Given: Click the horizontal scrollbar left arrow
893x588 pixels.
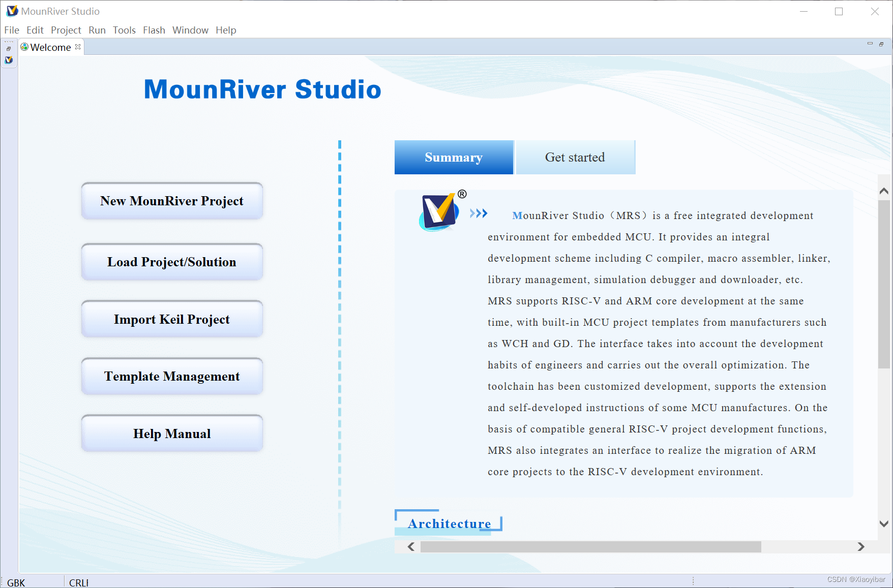Looking at the screenshot, I should point(411,546).
